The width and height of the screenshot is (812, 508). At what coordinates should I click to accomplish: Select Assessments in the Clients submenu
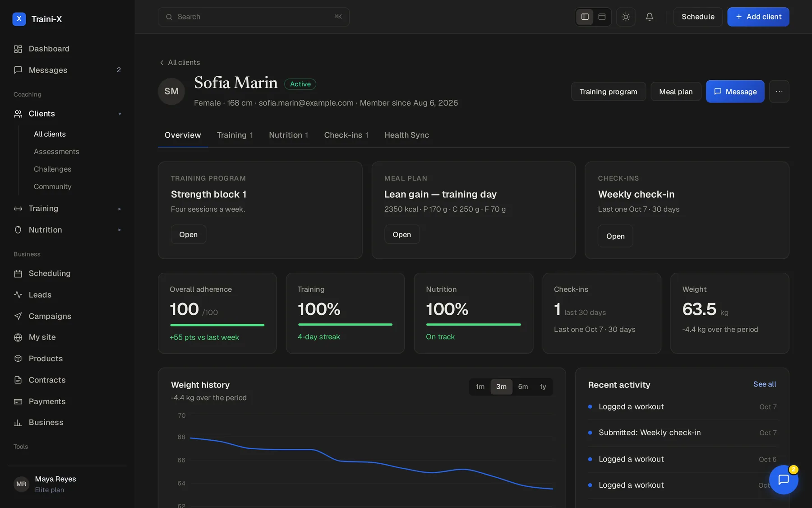pos(56,152)
